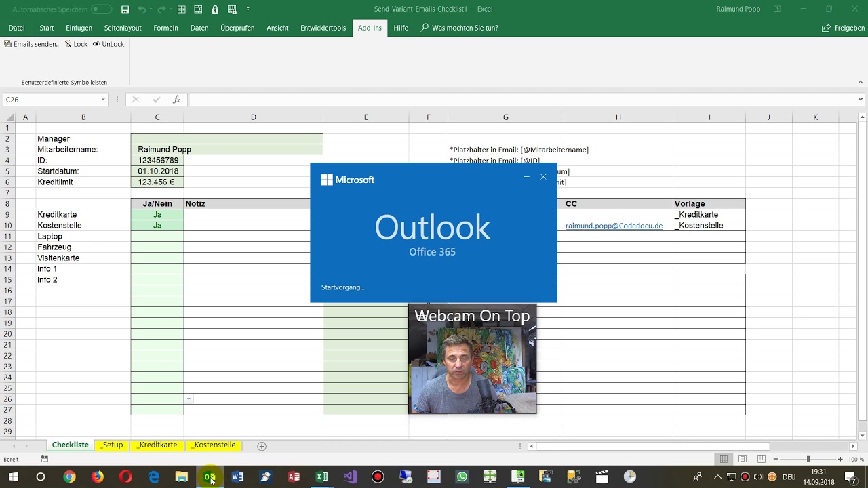Switch to Page Break Preview in status bar

pos(761,460)
